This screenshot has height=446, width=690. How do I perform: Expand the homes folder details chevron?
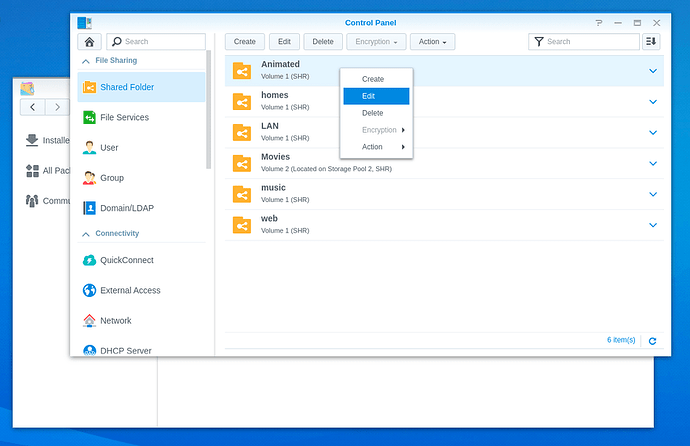(653, 102)
